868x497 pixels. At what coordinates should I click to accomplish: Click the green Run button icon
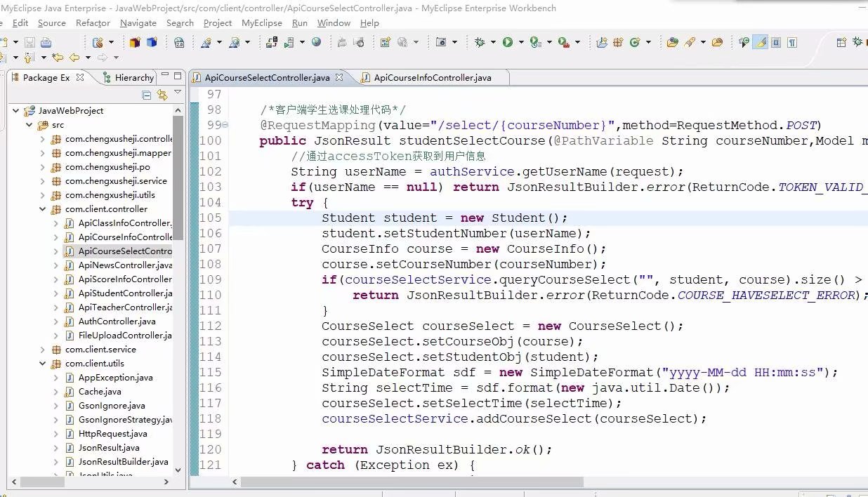click(508, 42)
